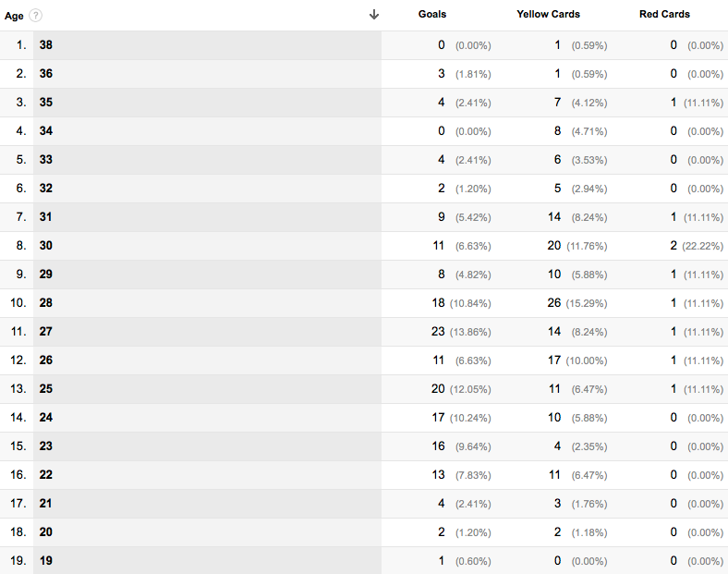
Task: Open the age 27 dimension value
Action: [x=46, y=332]
